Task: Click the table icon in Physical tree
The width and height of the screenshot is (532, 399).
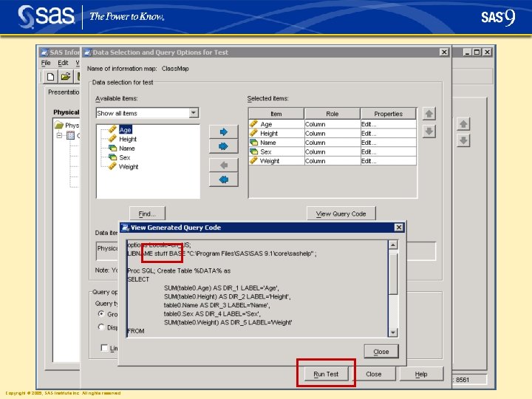Action: point(70,135)
